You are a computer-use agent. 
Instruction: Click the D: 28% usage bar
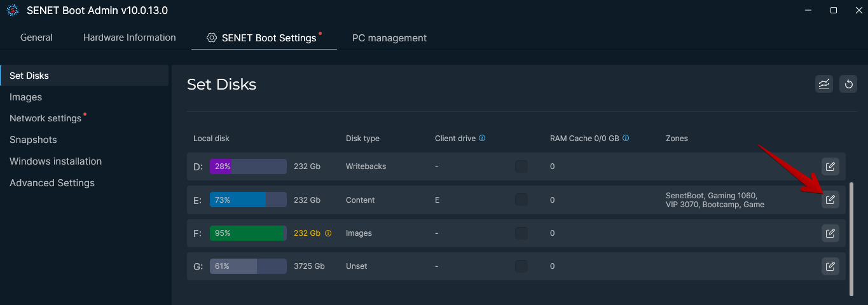tap(248, 166)
